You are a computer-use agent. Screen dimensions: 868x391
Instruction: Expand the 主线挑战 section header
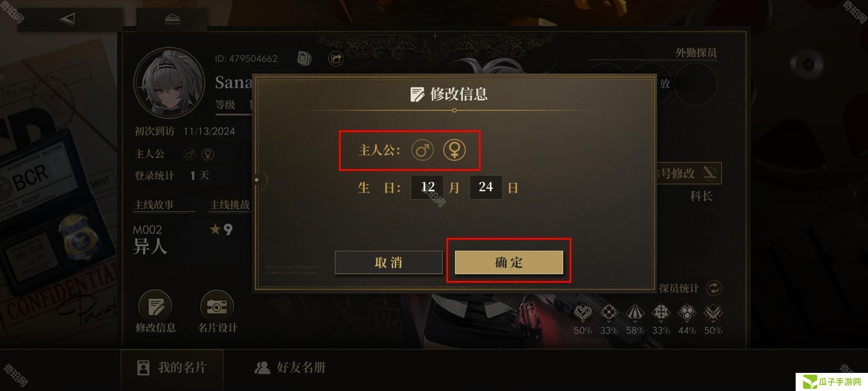230,205
